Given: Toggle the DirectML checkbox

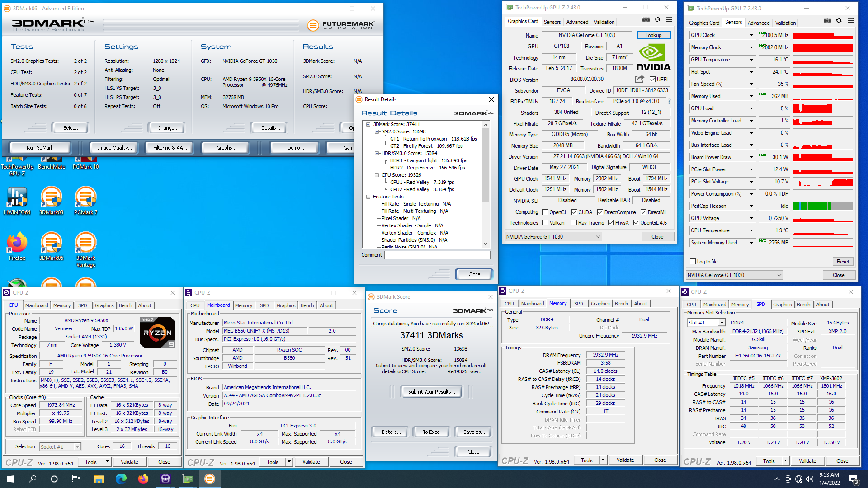Looking at the screenshot, I should coord(643,212).
